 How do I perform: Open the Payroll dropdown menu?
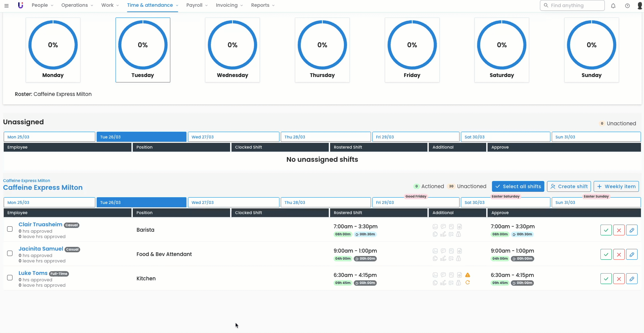[197, 5]
